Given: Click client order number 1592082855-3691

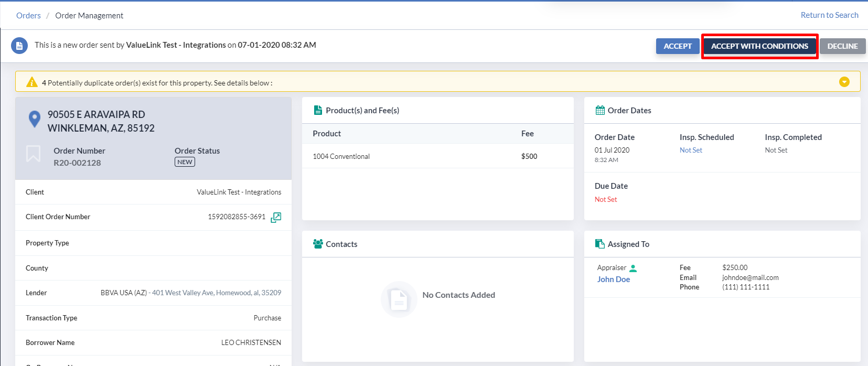Looking at the screenshot, I should pos(237,217).
